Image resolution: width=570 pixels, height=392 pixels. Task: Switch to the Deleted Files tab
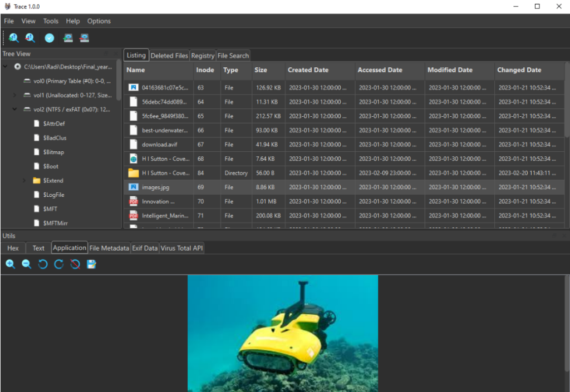click(169, 56)
